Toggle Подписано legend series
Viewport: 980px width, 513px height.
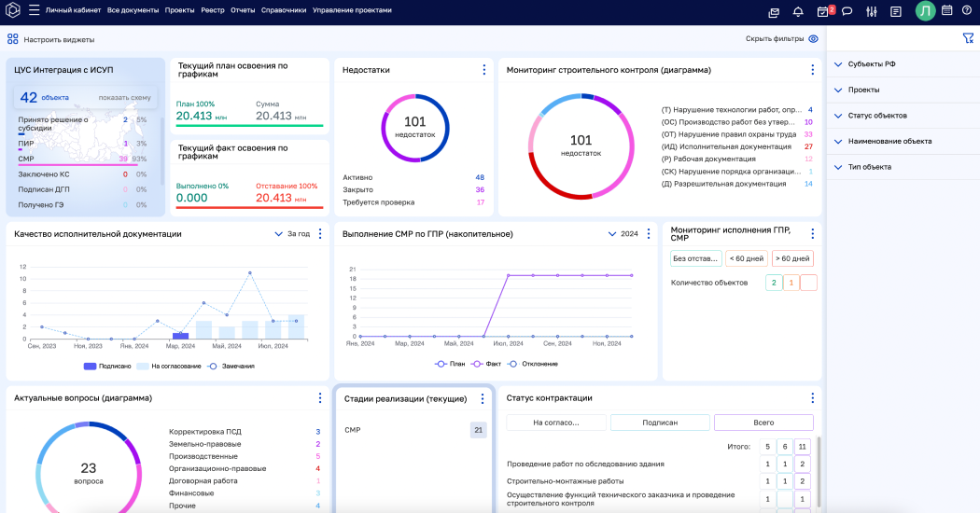pos(107,367)
